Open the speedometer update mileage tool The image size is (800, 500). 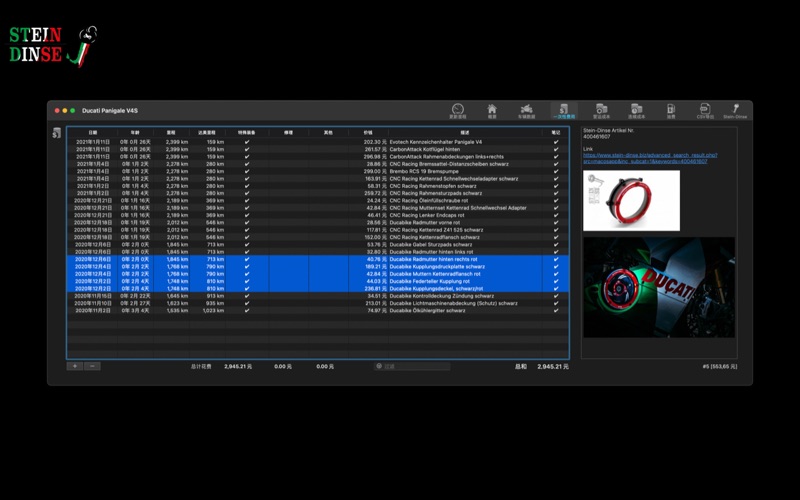(458, 111)
